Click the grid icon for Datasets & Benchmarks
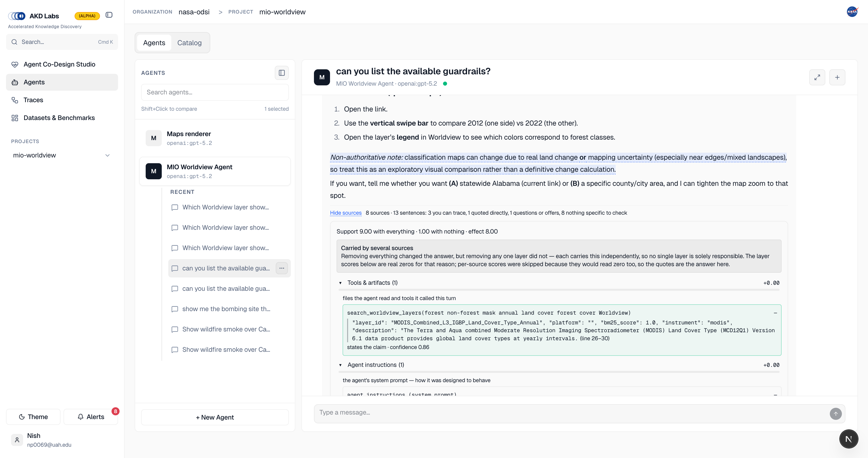Image resolution: width=868 pixels, height=458 pixels. (15, 118)
